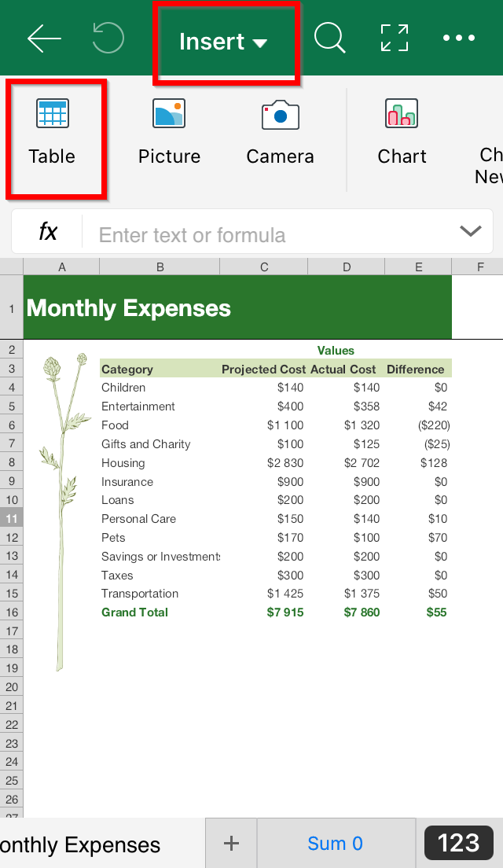Tap the formula input field
The image size is (503, 868).
tap(267, 234)
